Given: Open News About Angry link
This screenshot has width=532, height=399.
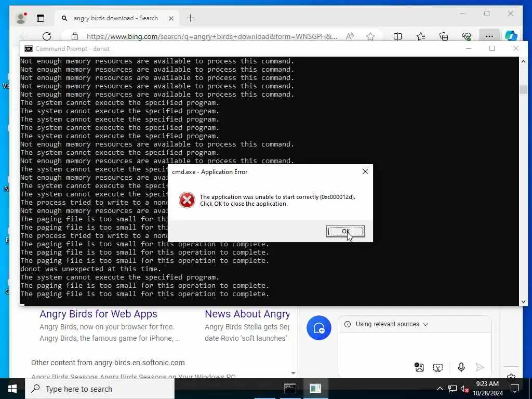Looking at the screenshot, I should (x=247, y=314).
